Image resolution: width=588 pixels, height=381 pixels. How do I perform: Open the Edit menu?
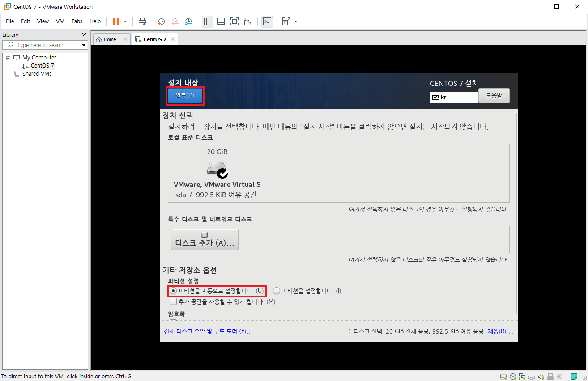pyautogui.click(x=26, y=21)
